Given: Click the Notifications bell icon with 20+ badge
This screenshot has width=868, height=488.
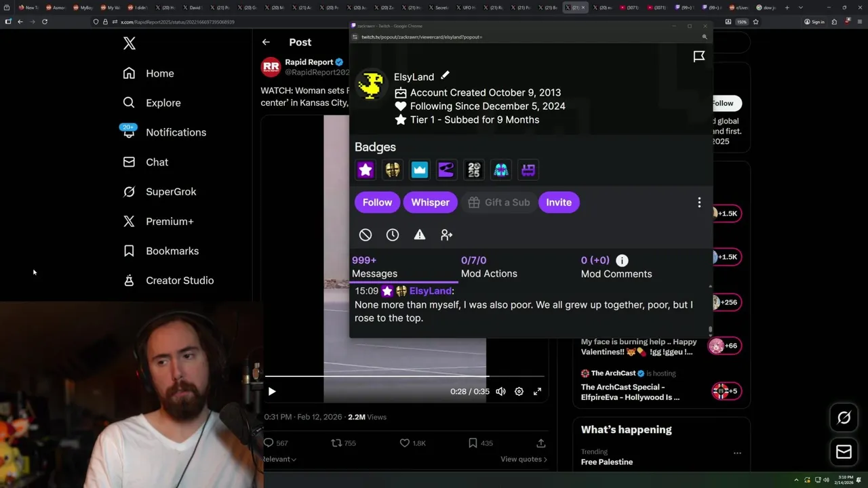Looking at the screenshot, I should point(129,131).
